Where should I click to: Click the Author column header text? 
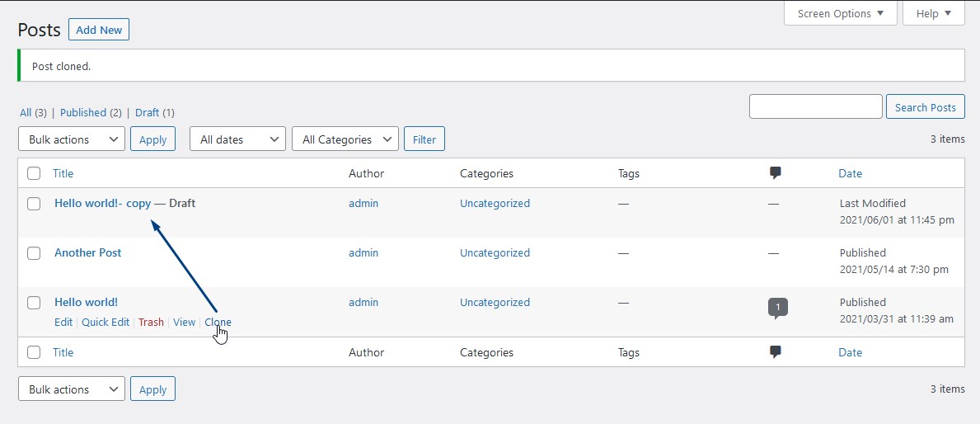(366, 173)
